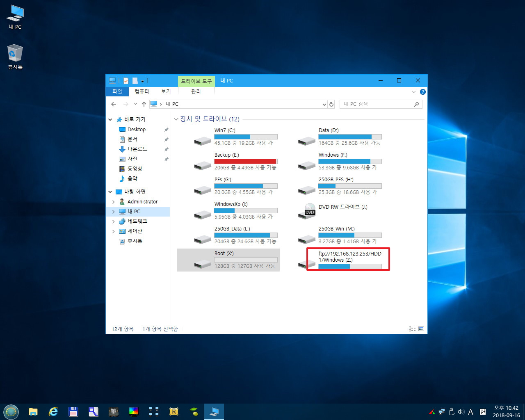
Task: Select the WindowsXp (I:) drive icon
Action: (x=202, y=215)
